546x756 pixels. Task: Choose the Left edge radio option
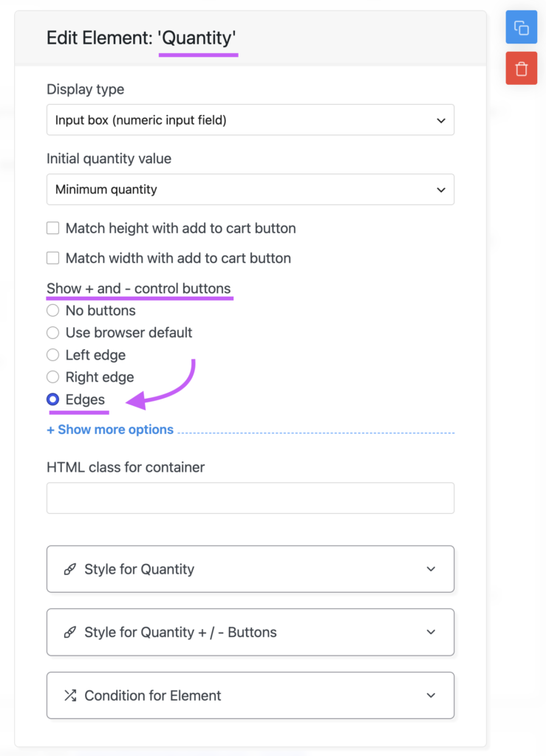pos(52,355)
